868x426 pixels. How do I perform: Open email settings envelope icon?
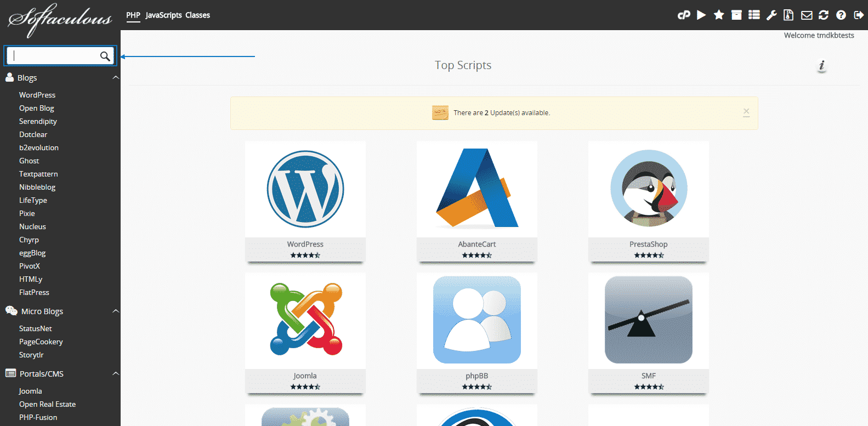tap(807, 15)
